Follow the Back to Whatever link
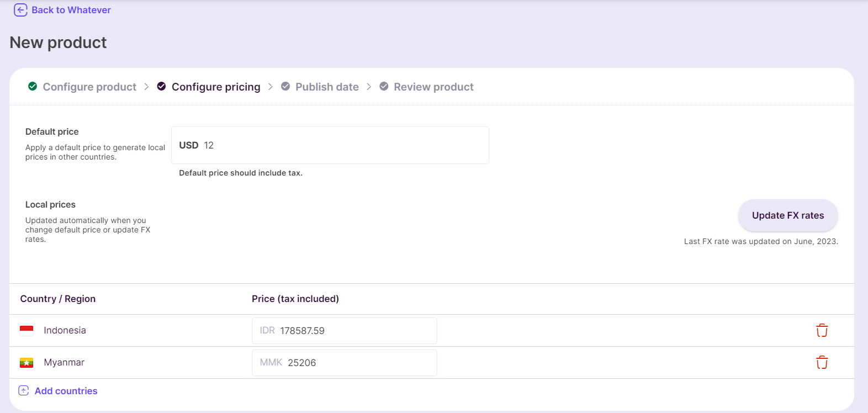Screen dimensions: 868x413 [x=71, y=10]
